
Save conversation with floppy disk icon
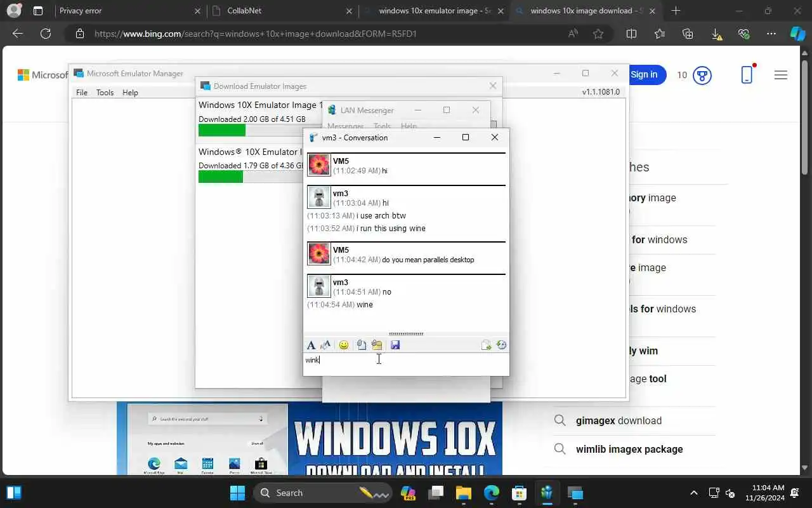click(395, 345)
